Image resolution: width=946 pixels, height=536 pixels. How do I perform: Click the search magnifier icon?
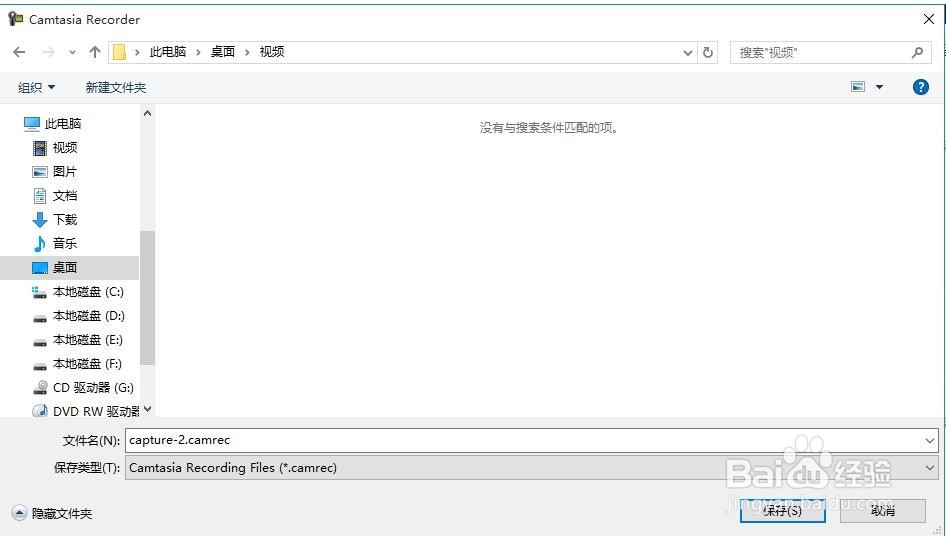tap(918, 53)
